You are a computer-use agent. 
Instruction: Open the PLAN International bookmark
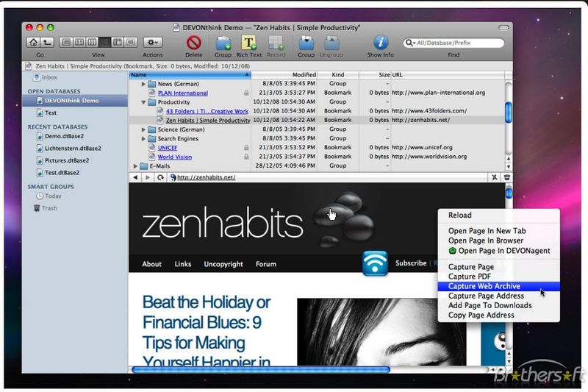(x=182, y=93)
